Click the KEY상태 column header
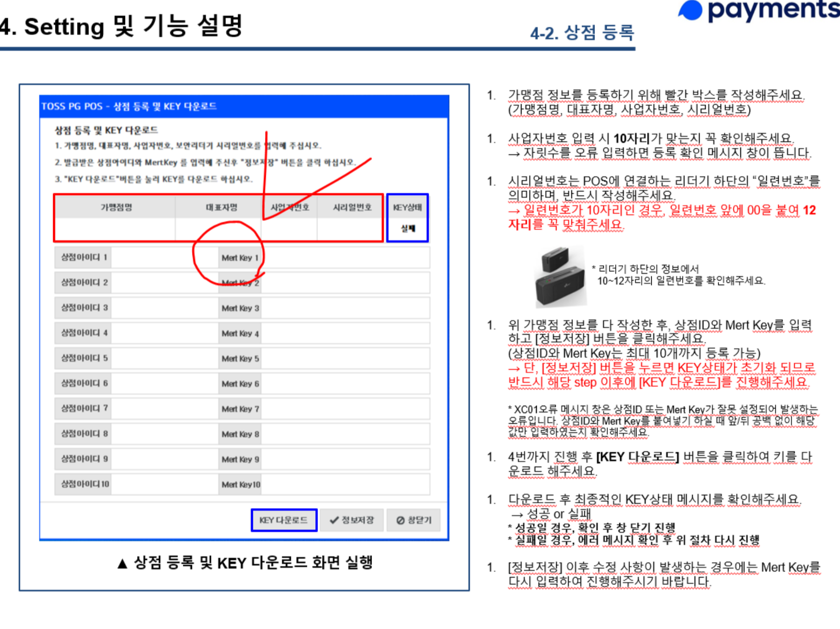This screenshot has width=840, height=629. (408, 207)
